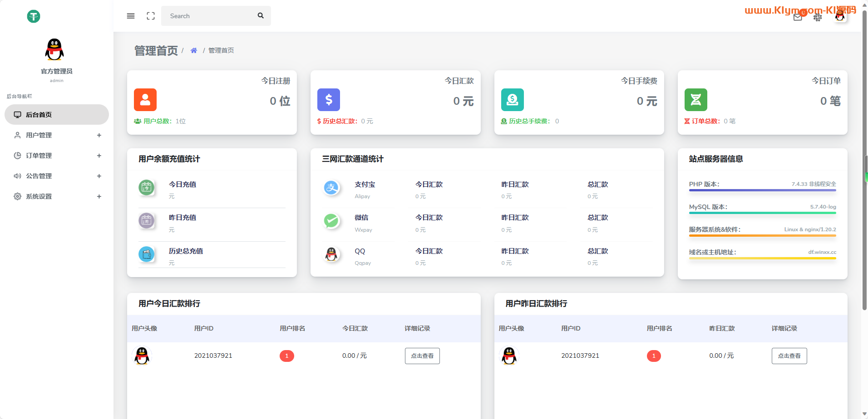Click the search magnifier icon
Screen dimensions: 868x419
[261, 16]
